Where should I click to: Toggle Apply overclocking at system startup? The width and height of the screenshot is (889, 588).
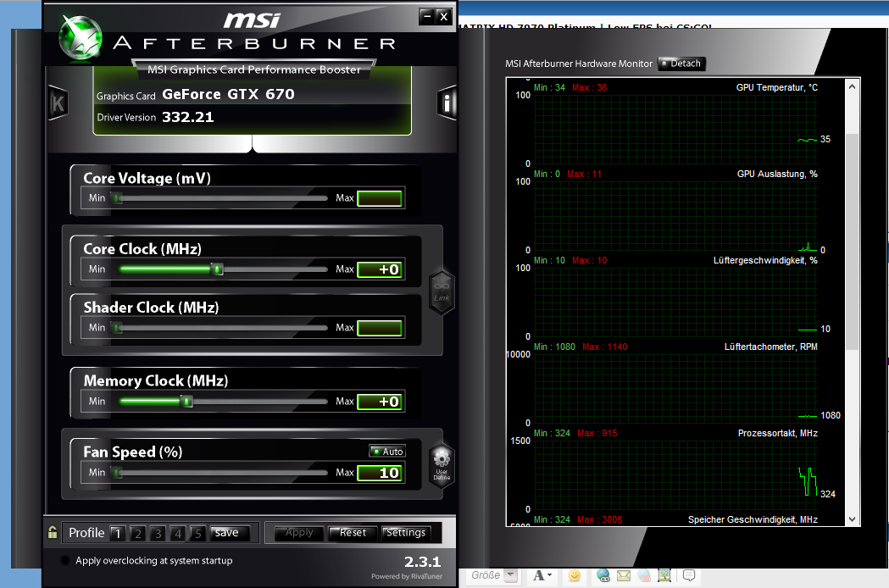[x=65, y=560]
